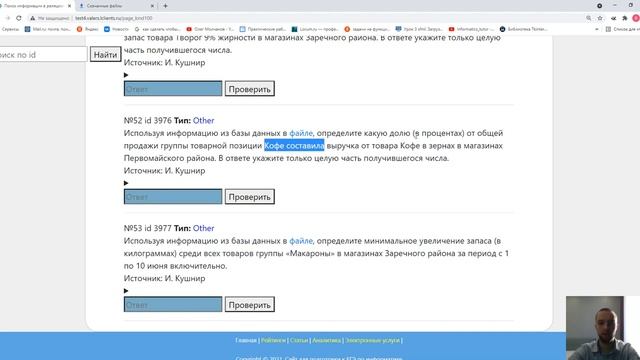
Task: Open Аналитика footer link
Action: click(326, 340)
